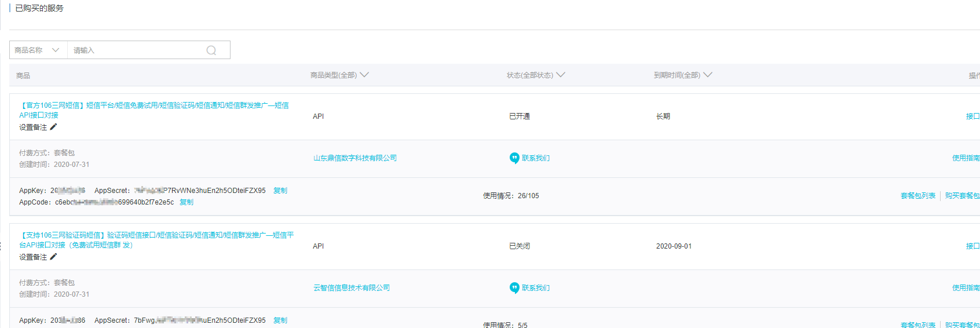The image size is (980, 328).
Task: Click 购买套餐包 for first product
Action: point(963,196)
